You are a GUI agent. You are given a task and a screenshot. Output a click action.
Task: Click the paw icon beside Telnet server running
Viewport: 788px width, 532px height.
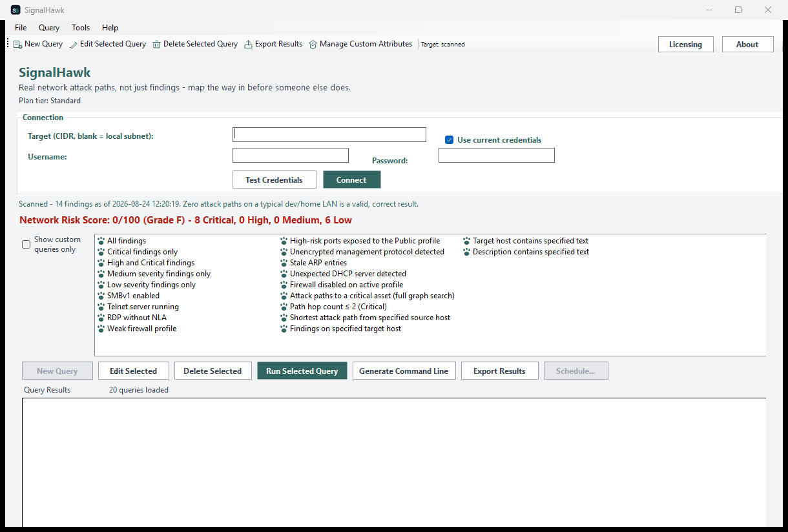point(101,307)
